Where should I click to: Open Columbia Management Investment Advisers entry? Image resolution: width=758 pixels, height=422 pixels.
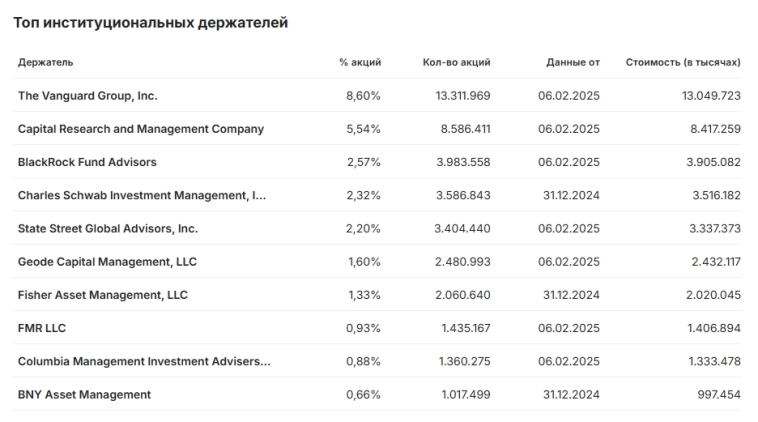click(144, 361)
